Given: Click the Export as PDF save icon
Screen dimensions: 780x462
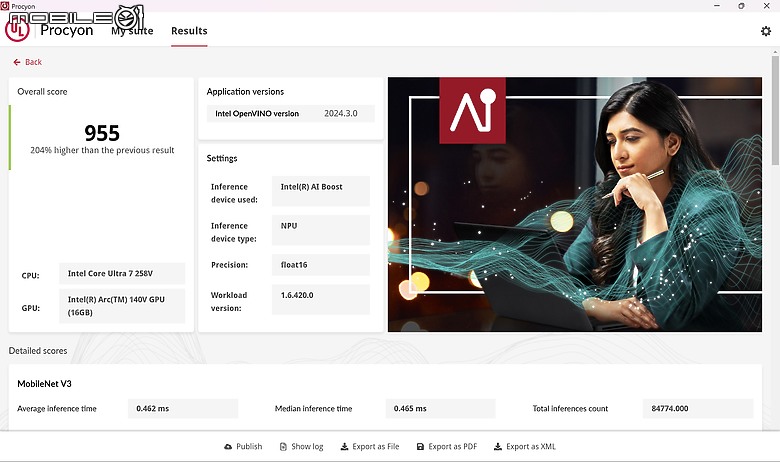Looking at the screenshot, I should click(x=420, y=447).
